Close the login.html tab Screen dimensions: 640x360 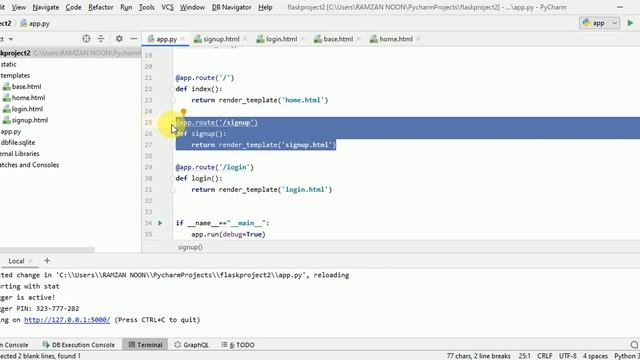(303, 39)
